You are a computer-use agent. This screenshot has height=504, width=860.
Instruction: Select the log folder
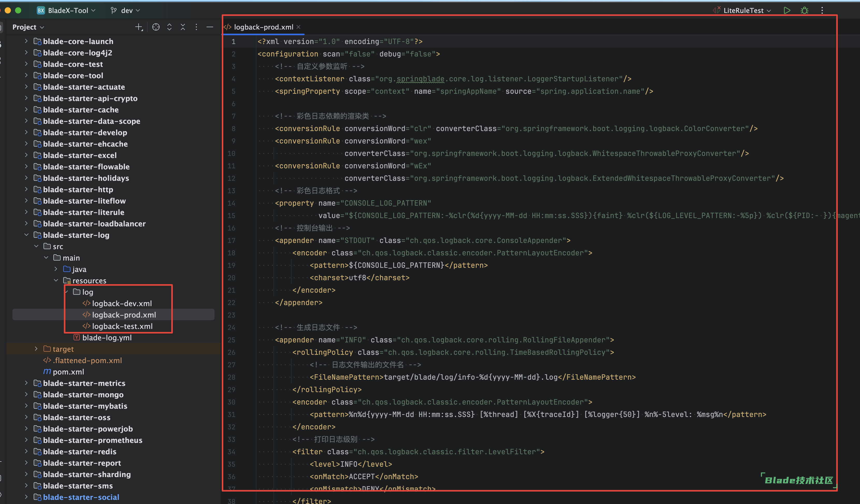(x=87, y=292)
